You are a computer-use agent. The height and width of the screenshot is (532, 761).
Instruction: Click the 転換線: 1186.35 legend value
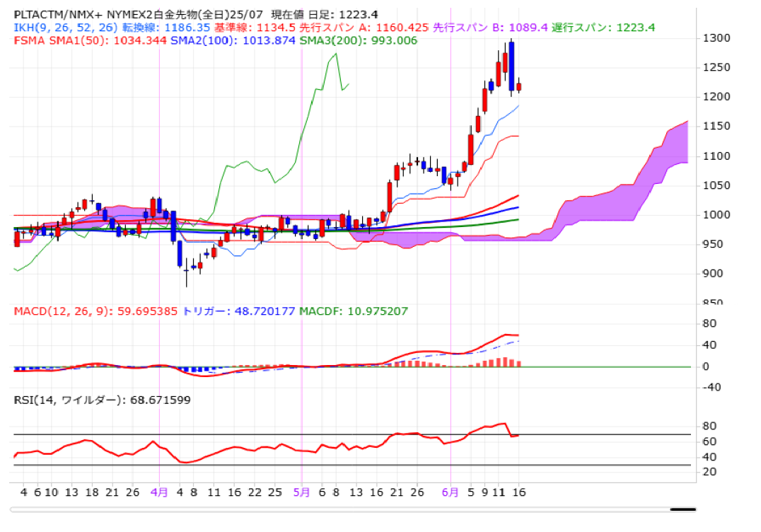166,28
